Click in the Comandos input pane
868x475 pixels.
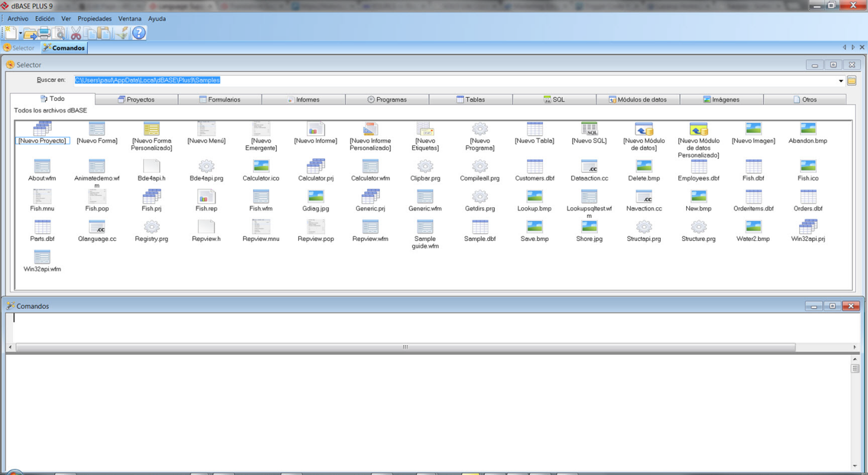point(433,328)
